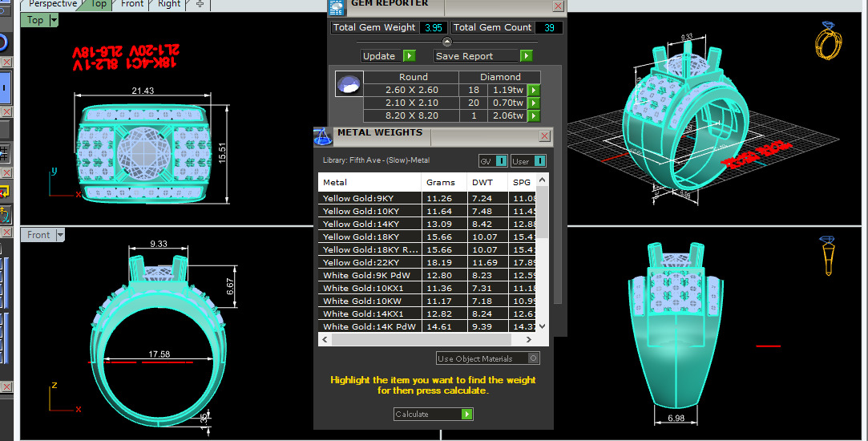Open the Top viewport dropdown arrow

[54, 21]
